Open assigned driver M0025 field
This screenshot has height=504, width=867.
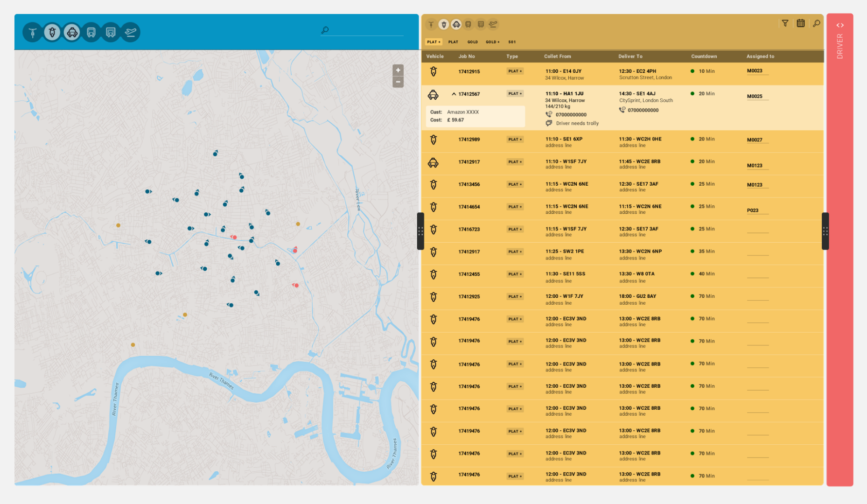point(758,97)
